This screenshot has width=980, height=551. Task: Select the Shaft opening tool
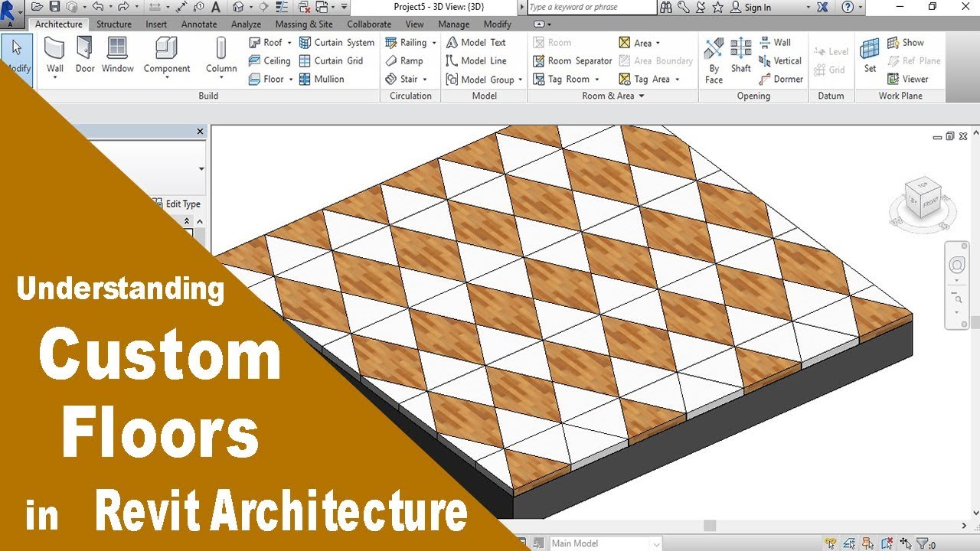click(741, 56)
